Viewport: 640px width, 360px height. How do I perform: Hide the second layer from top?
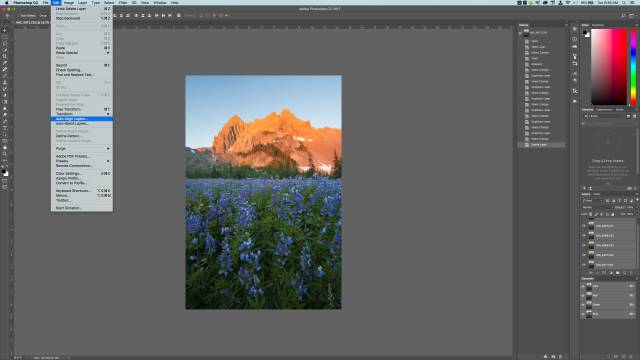tap(583, 236)
